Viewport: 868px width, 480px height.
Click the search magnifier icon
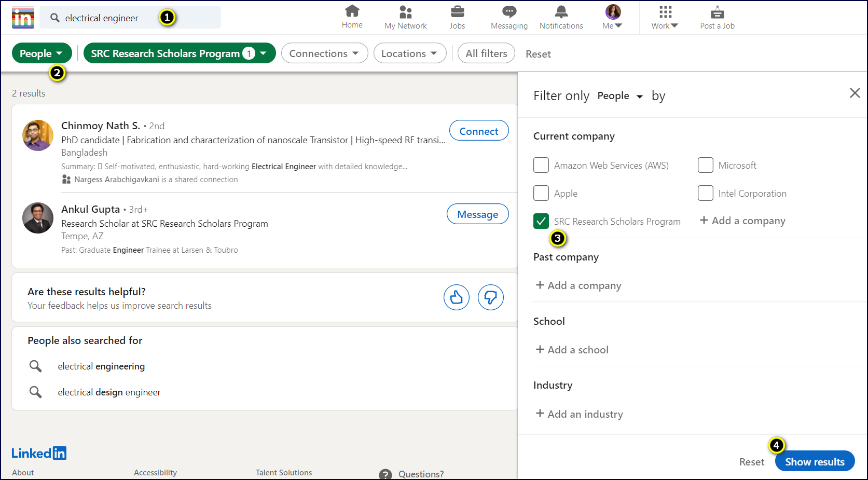55,18
